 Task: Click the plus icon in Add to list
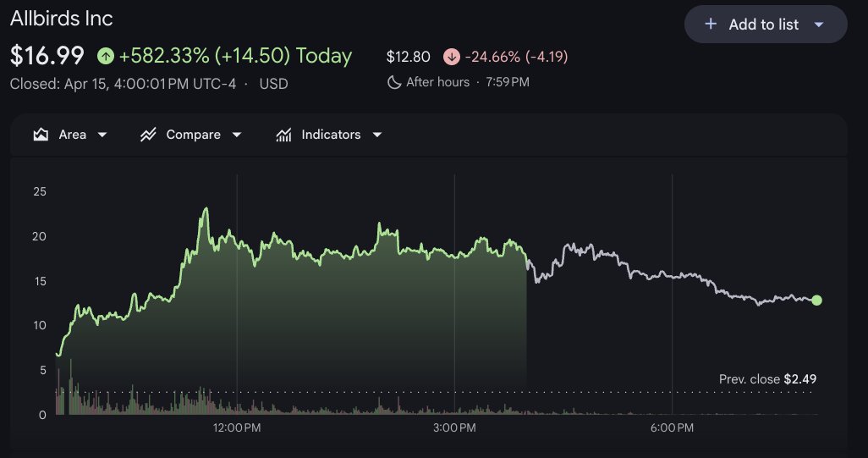[x=711, y=25]
